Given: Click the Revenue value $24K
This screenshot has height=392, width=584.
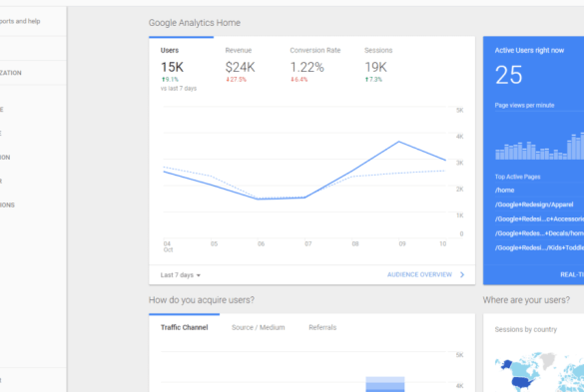Looking at the screenshot, I should tap(240, 68).
